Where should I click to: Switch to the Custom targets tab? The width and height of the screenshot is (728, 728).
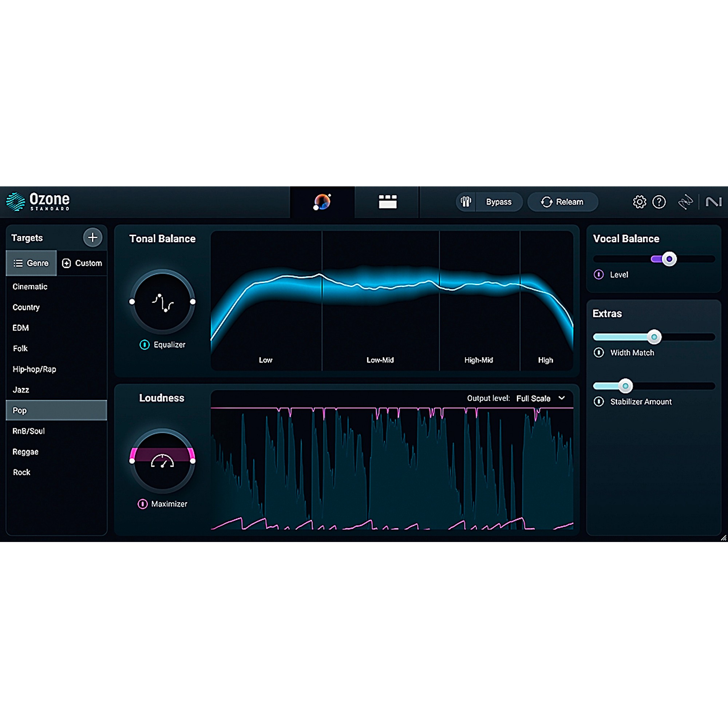pyautogui.click(x=83, y=263)
